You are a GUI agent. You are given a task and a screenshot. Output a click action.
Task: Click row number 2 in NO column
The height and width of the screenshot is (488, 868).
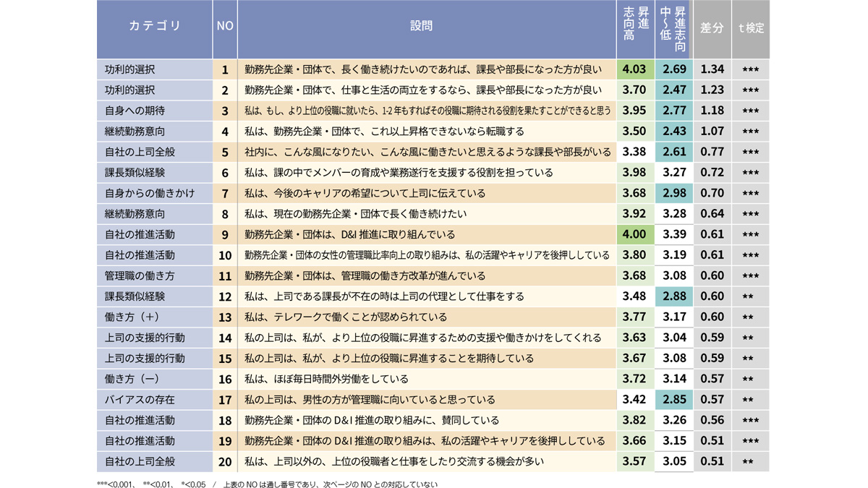pyautogui.click(x=225, y=90)
